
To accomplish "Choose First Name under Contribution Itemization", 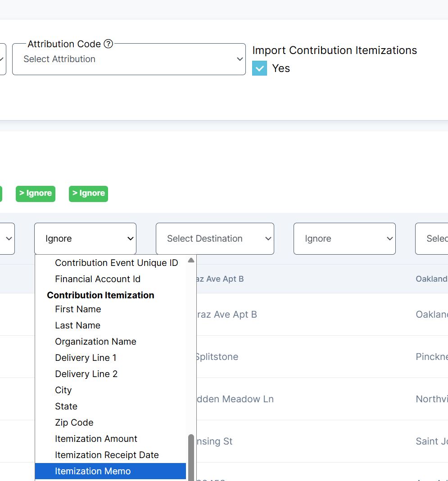I will (x=78, y=309).
